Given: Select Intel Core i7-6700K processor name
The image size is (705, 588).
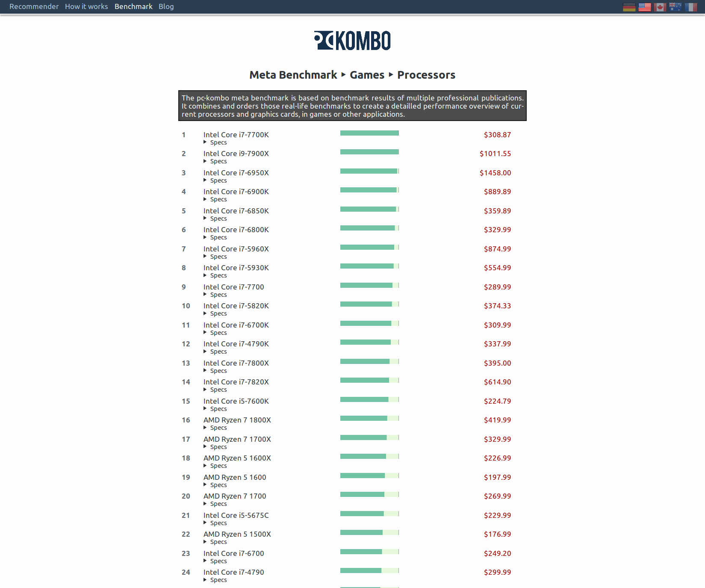Looking at the screenshot, I should tap(236, 325).
